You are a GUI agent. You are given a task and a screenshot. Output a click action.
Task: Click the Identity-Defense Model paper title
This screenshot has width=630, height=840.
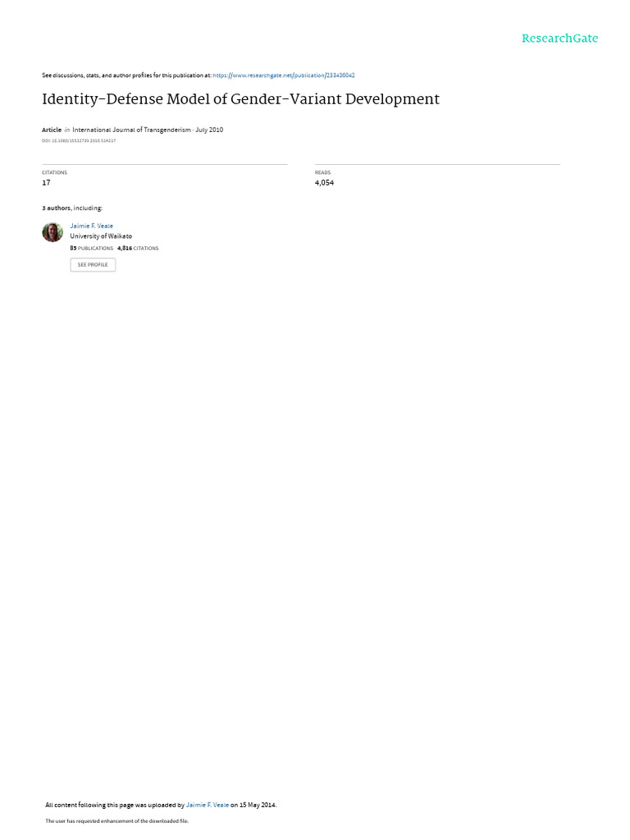240,99
